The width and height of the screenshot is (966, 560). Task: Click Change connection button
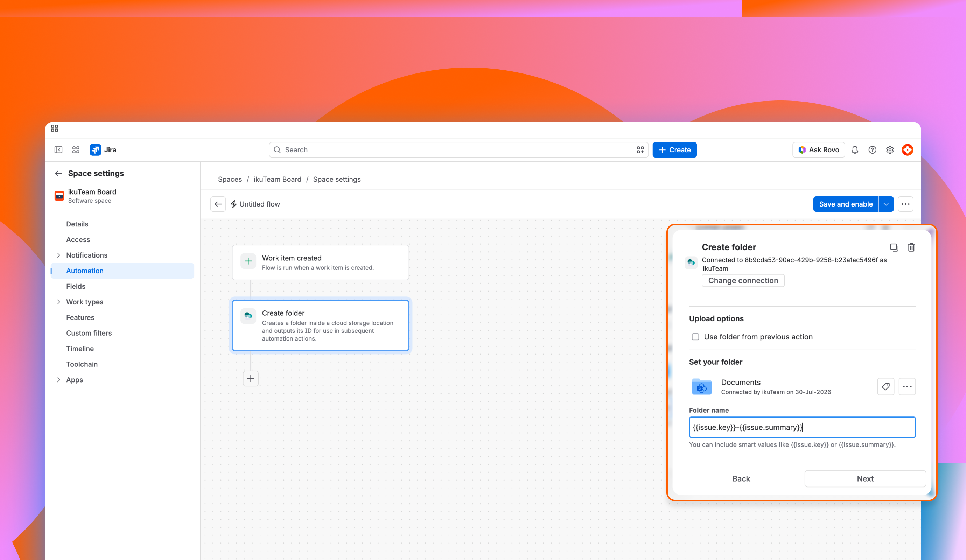pyautogui.click(x=743, y=281)
